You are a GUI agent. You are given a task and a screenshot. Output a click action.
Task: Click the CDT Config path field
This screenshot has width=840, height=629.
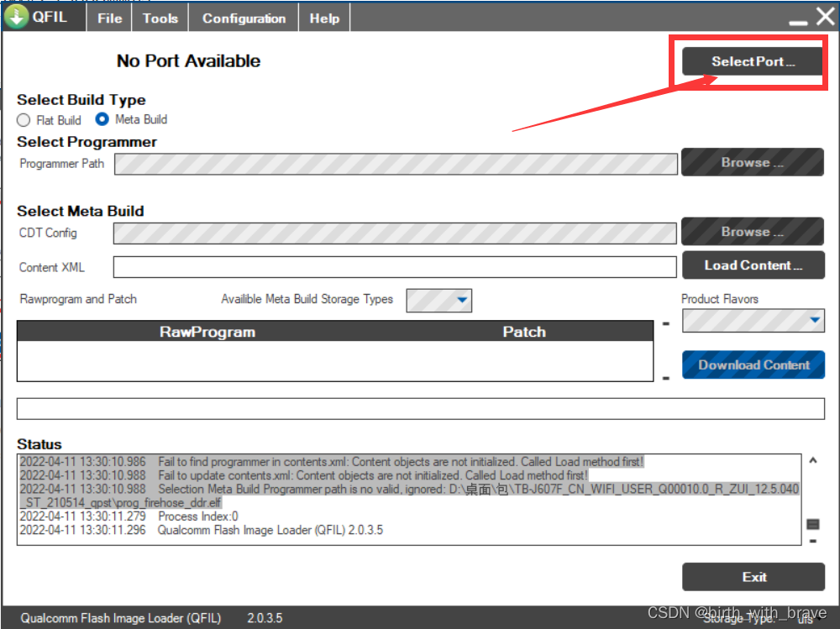point(395,233)
